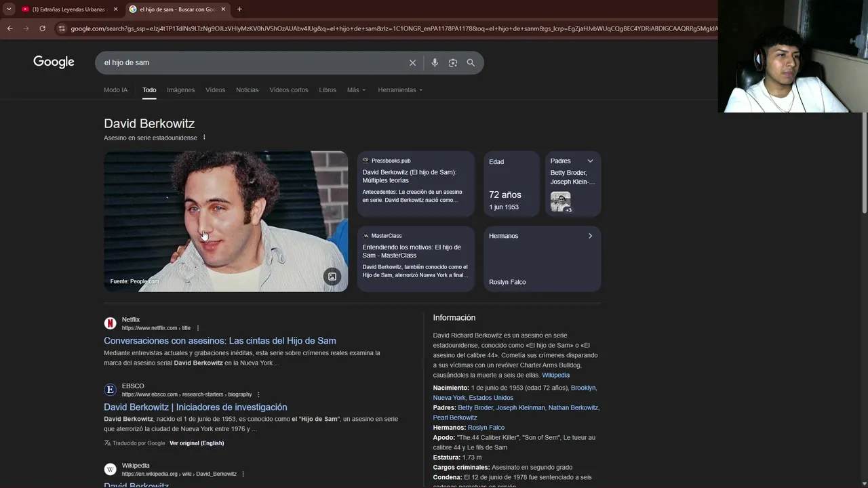This screenshot has width=868, height=488.
Task: Close the 'el hijo de sam' tab
Action: 223,9
